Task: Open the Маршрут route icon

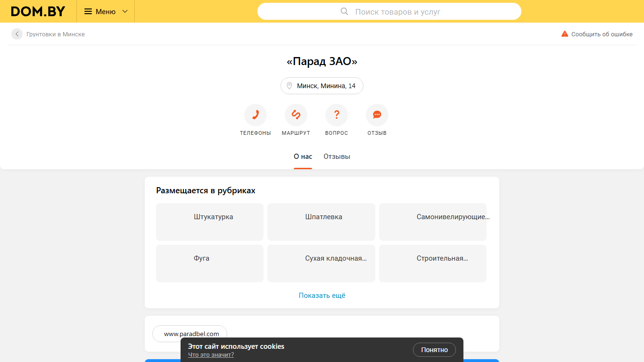Action: pyautogui.click(x=296, y=115)
